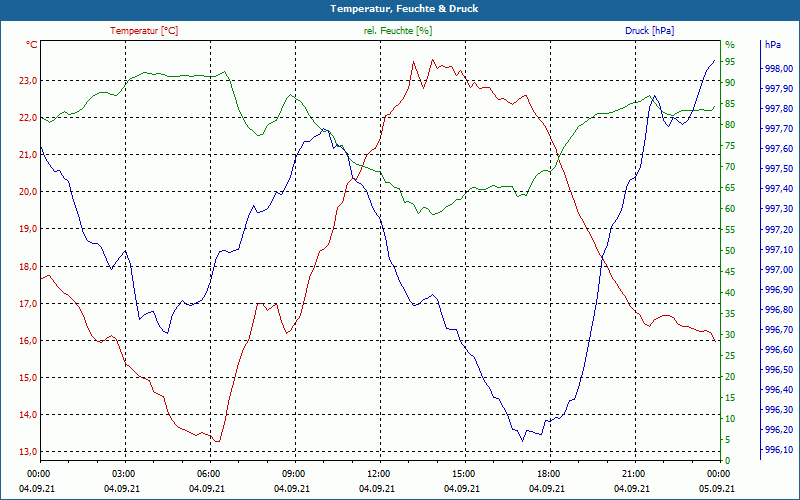The width and height of the screenshot is (800, 500).
Task: Select the blue 'Druck [hPa]' legend label
Action: [x=649, y=31]
